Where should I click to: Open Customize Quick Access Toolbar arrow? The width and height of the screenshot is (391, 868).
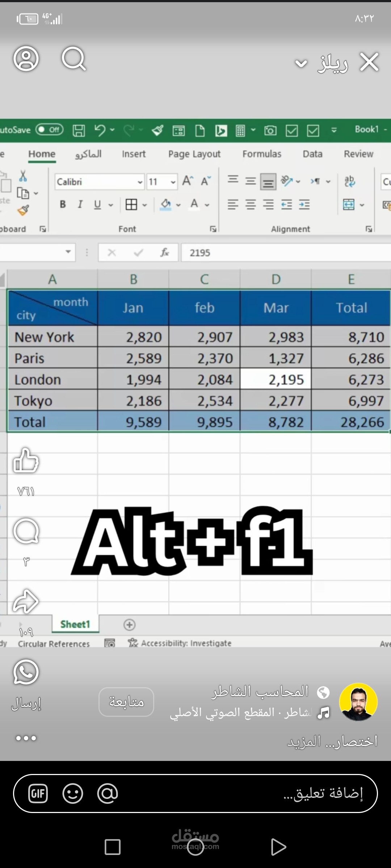coord(334,130)
